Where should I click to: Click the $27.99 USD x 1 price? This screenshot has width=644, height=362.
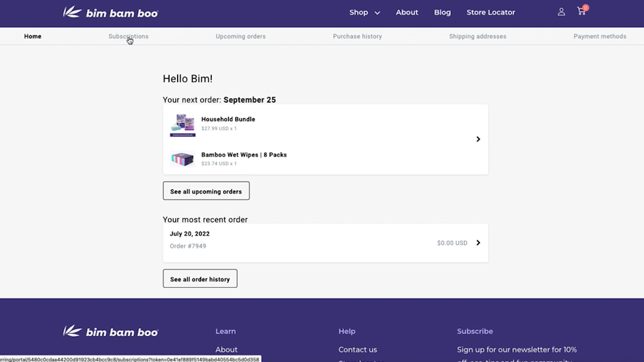tap(219, 129)
